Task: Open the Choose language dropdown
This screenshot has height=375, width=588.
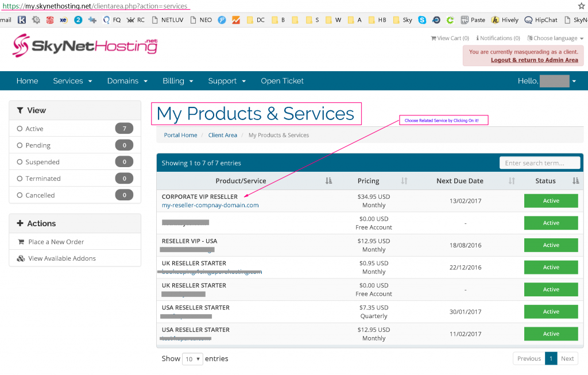Action: (x=555, y=38)
